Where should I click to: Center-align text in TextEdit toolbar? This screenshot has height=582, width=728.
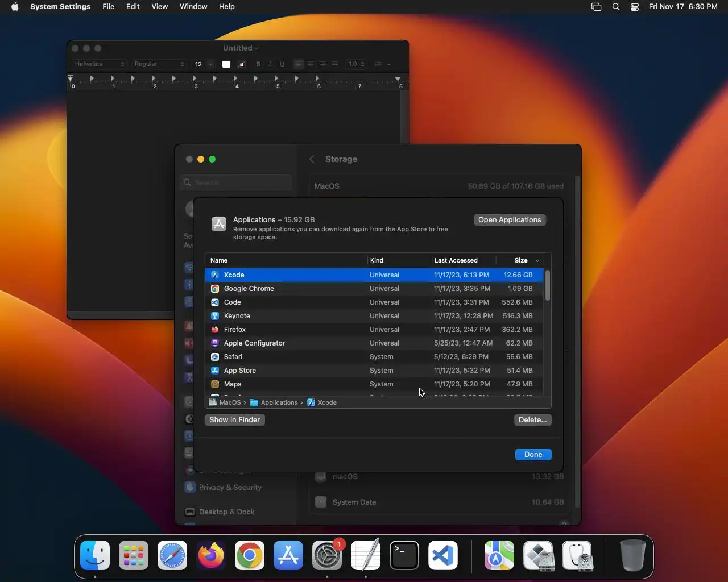click(311, 64)
